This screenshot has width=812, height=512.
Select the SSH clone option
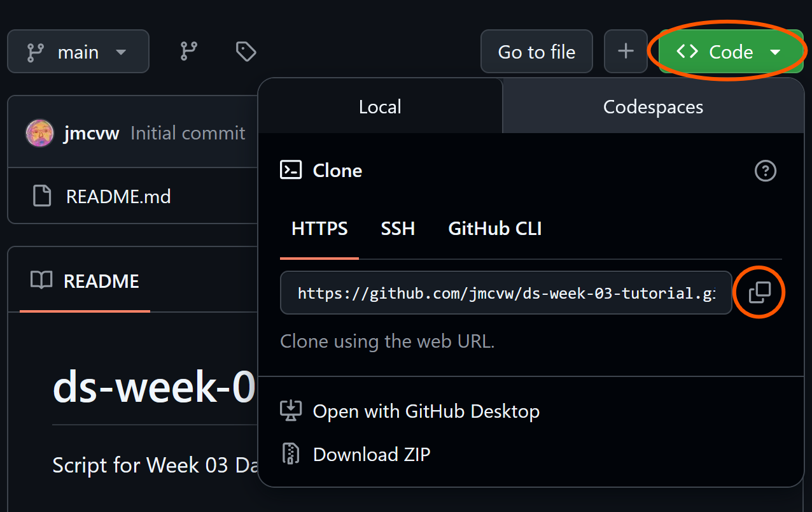(398, 229)
